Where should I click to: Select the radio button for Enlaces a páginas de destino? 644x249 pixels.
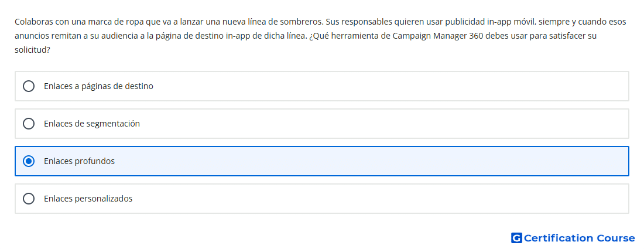28,86
